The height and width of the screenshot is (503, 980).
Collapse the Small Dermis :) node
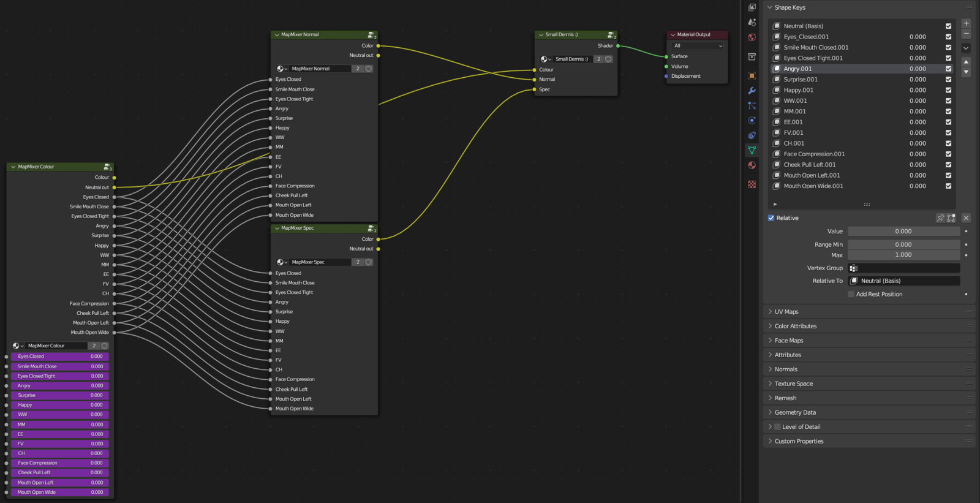pyautogui.click(x=541, y=35)
